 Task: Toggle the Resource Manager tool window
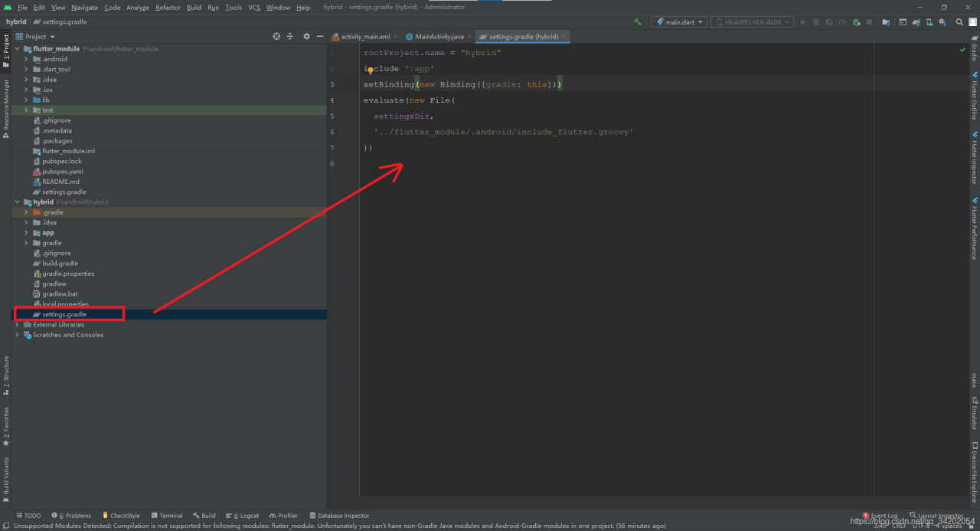pyautogui.click(x=6, y=108)
